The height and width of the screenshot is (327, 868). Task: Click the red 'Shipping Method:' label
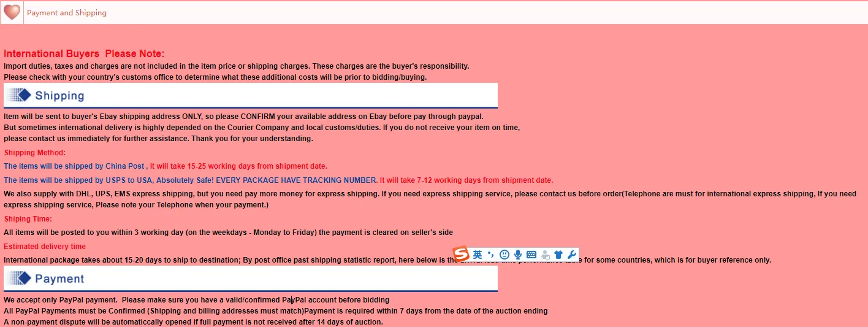(35, 153)
